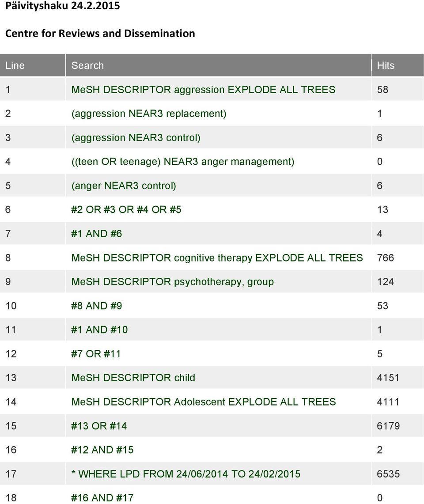Open the teen anger management search line

coord(183,161)
